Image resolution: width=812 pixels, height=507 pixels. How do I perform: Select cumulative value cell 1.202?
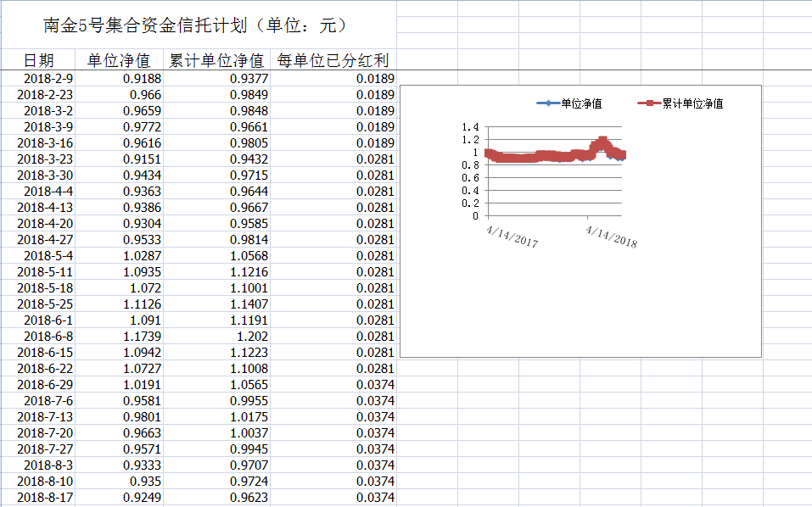click(216, 336)
